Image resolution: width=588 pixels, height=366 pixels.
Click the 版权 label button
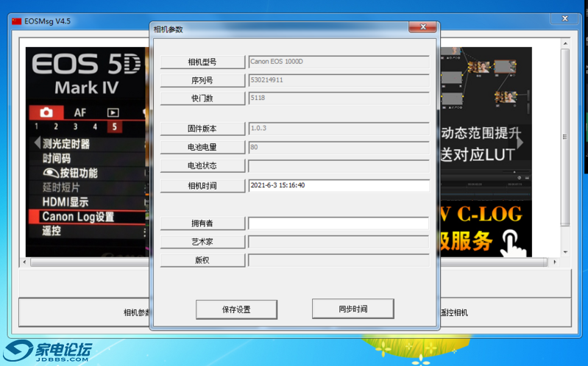click(202, 260)
